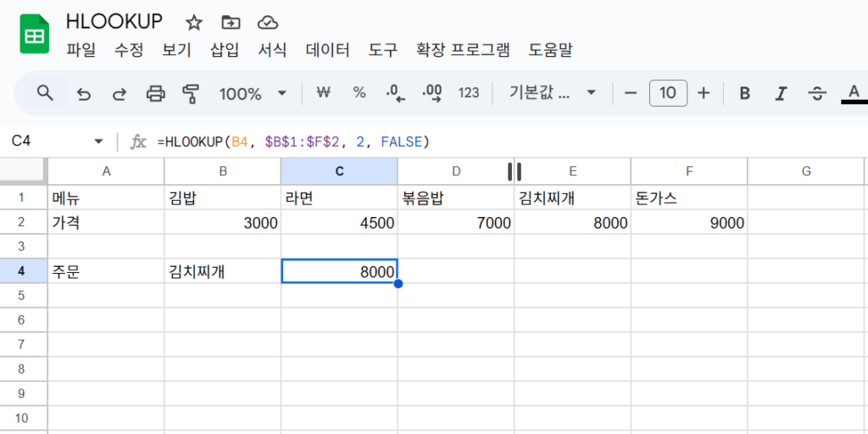Open the text color picker
Image resolution: width=868 pixels, height=434 pixels.
tap(854, 93)
